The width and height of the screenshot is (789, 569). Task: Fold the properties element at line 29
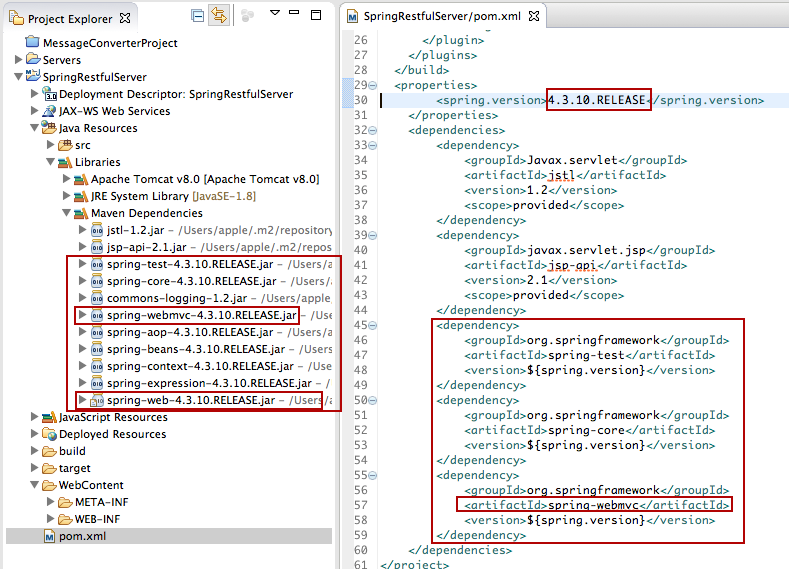(373, 85)
